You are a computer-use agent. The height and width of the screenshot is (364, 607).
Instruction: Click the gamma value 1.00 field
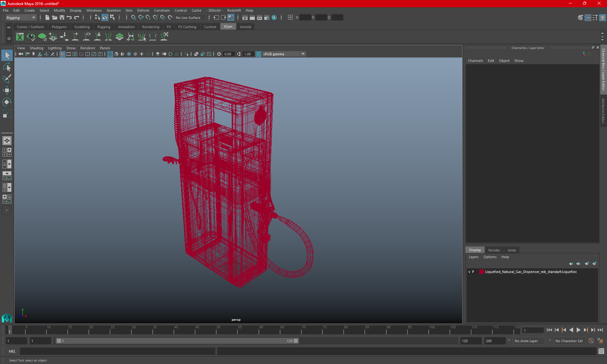coord(248,54)
